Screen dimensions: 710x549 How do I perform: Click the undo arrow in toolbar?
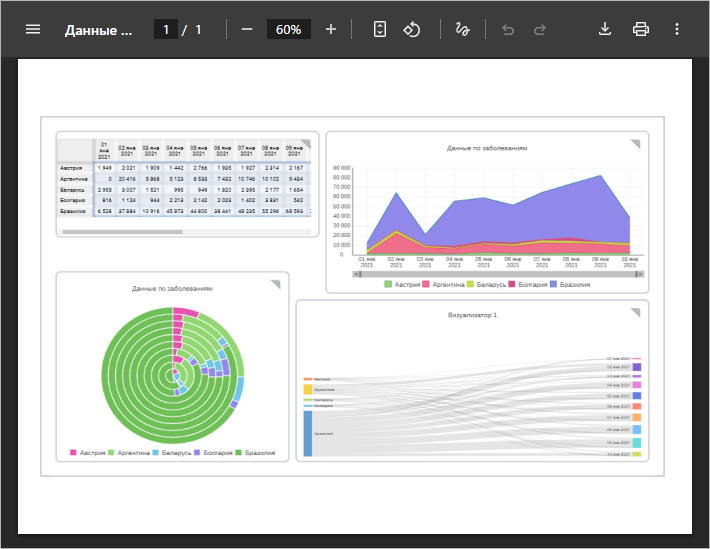coord(508,29)
